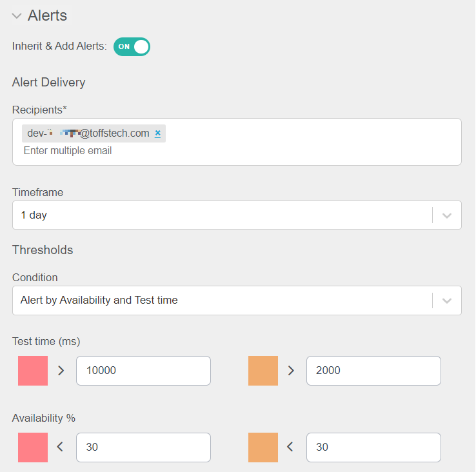The image size is (476, 472).
Task: Collapse the Alerts section chevron
Action: pos(17,16)
